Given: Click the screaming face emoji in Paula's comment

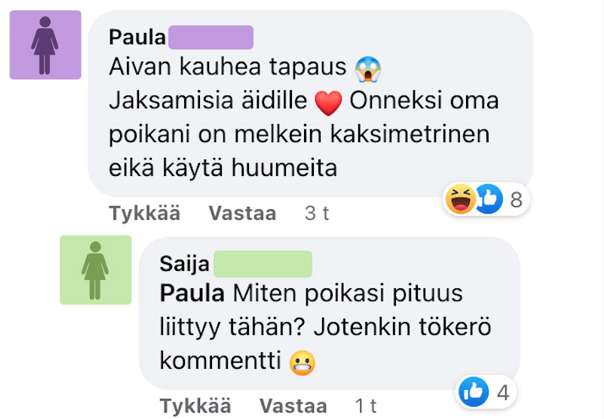Looking at the screenshot, I should (370, 70).
